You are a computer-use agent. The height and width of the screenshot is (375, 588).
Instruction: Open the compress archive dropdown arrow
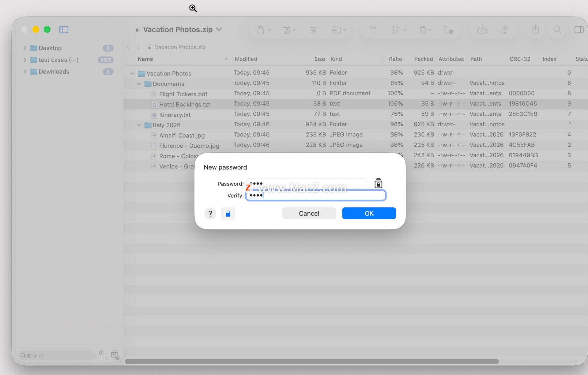coord(294,30)
